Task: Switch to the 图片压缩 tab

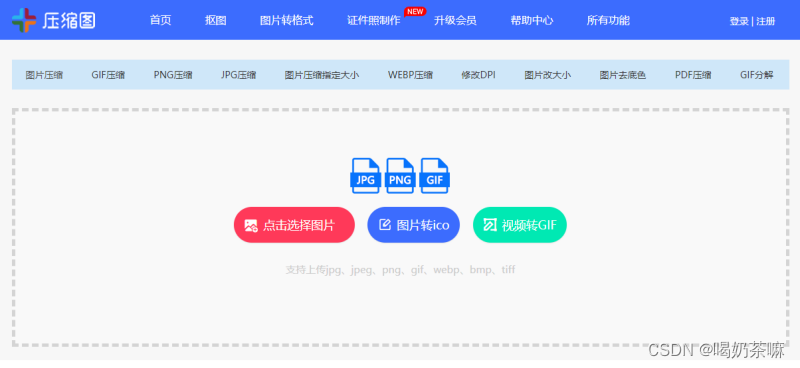Action: 44,75
